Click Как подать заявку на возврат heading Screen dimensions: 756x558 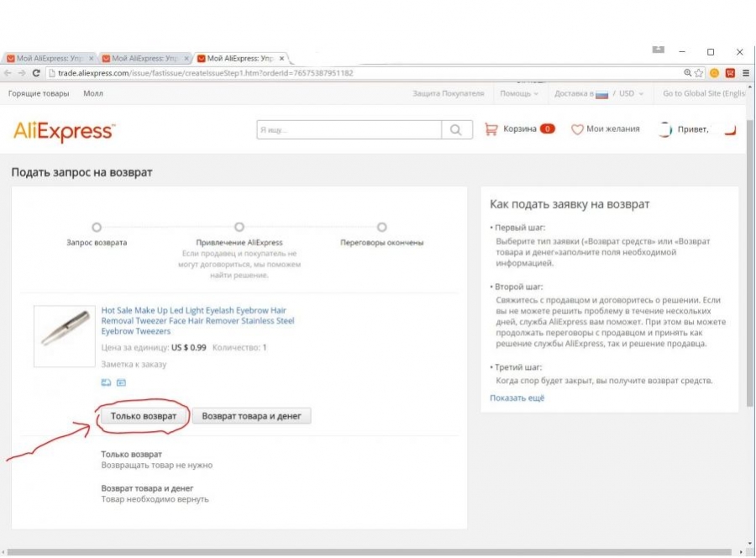pyautogui.click(x=570, y=204)
